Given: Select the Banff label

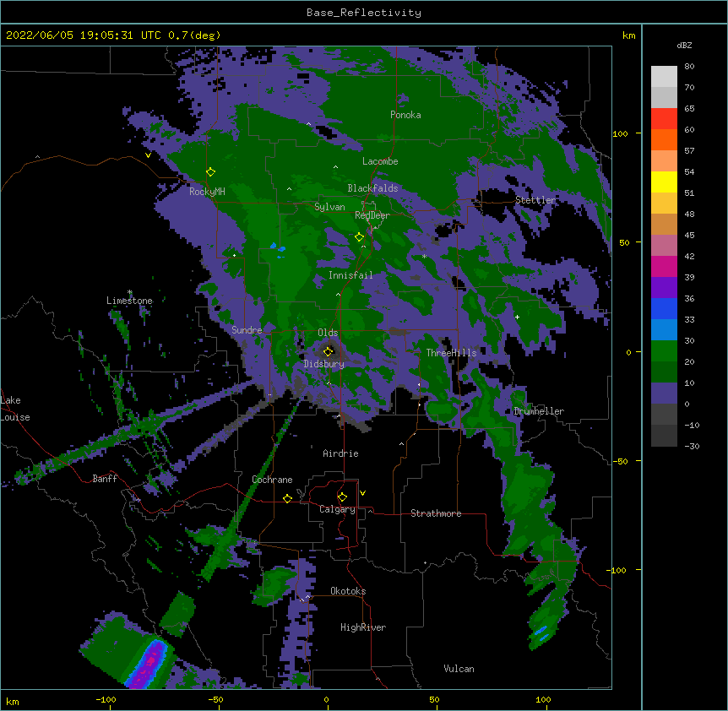Looking at the screenshot, I should point(105,479).
